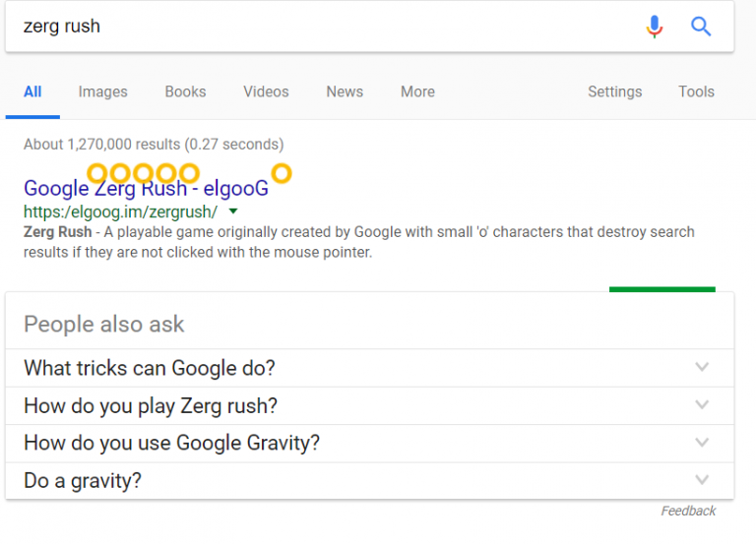This screenshot has width=756, height=544.
Task: Open the More search categories menu
Action: [417, 91]
